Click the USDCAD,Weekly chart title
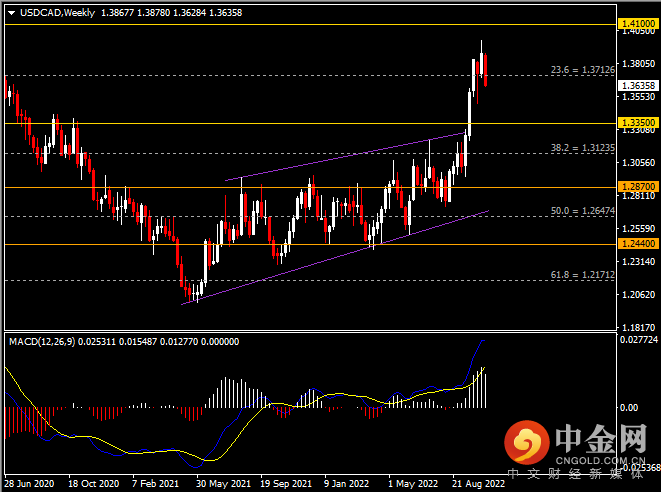Viewport: 661px width, 492px height. [57, 13]
